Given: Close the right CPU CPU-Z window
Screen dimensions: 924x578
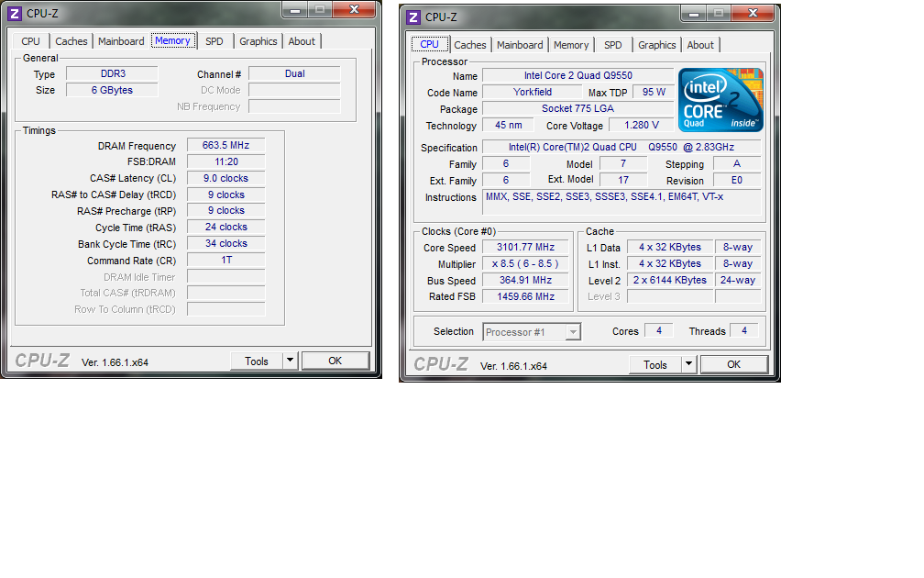Looking at the screenshot, I should click(753, 13).
